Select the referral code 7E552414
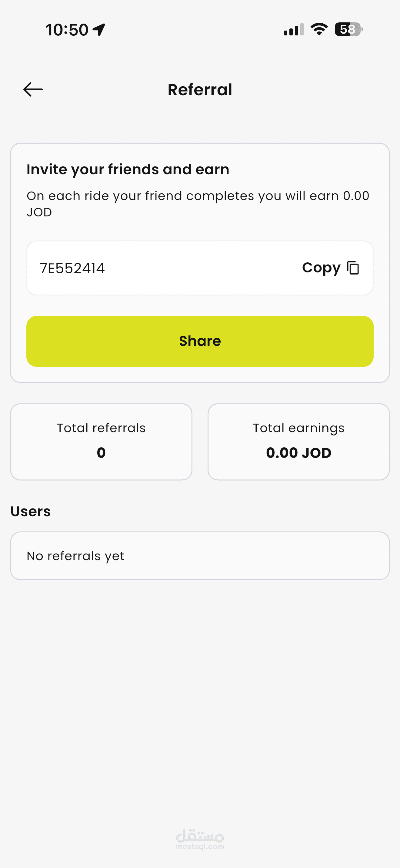400x868 pixels. (x=72, y=268)
